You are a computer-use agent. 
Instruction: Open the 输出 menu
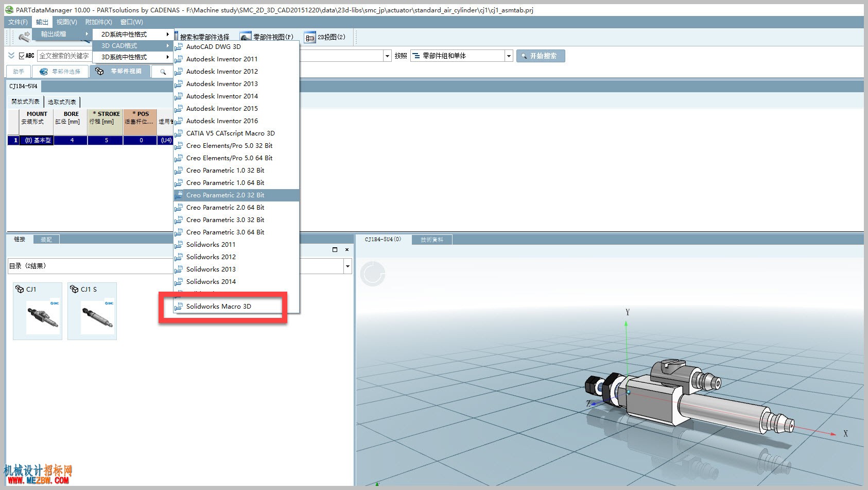[x=42, y=22]
